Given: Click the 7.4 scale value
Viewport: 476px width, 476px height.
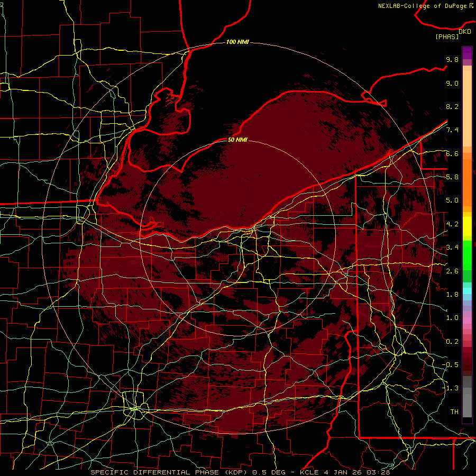Looking at the screenshot, I should point(452,130).
